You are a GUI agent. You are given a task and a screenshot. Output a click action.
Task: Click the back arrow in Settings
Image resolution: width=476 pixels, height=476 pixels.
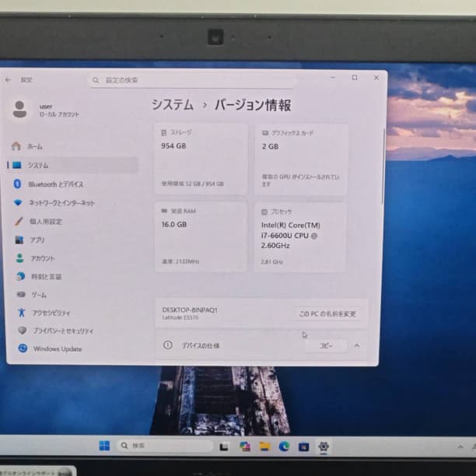(x=9, y=80)
